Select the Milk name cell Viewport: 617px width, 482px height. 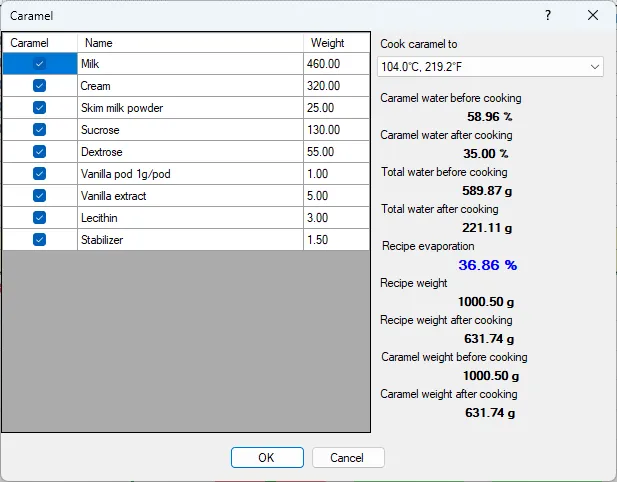click(190, 64)
